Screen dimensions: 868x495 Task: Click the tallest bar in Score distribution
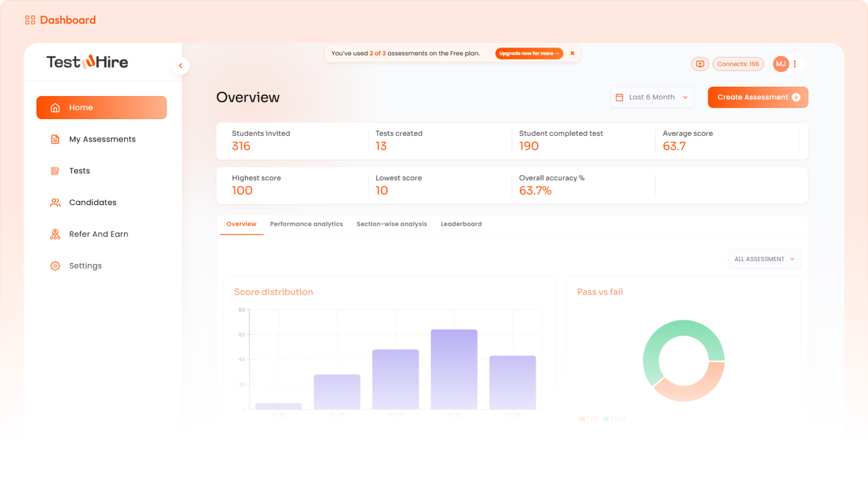[x=454, y=369]
